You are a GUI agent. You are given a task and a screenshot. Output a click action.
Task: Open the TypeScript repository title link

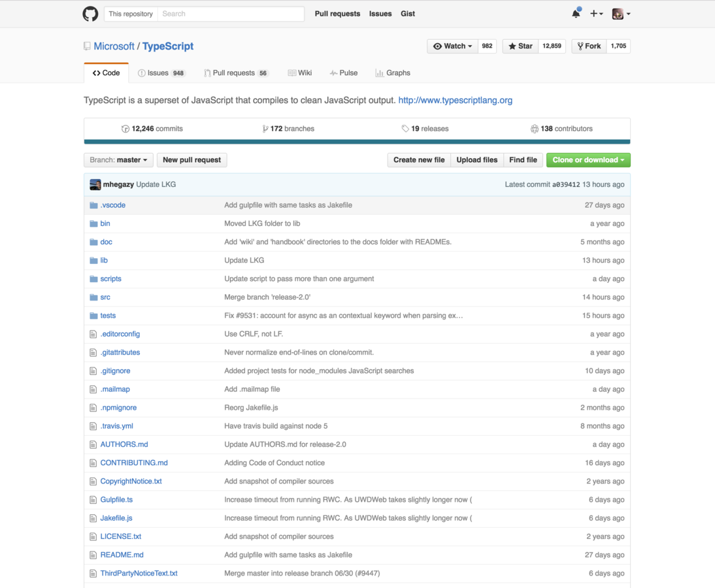point(168,46)
